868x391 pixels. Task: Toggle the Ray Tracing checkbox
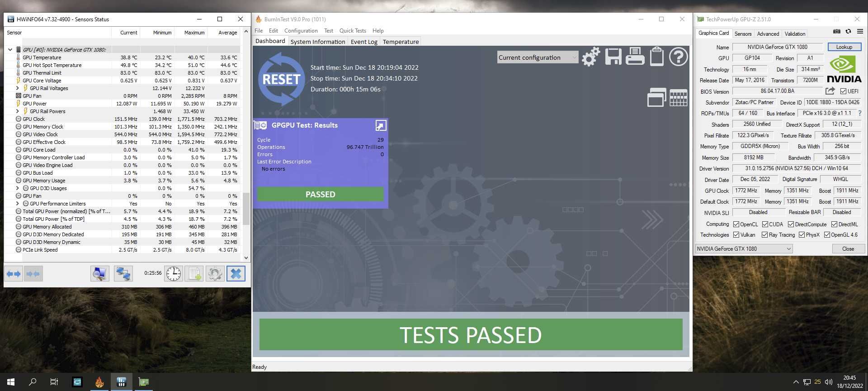[764, 235]
